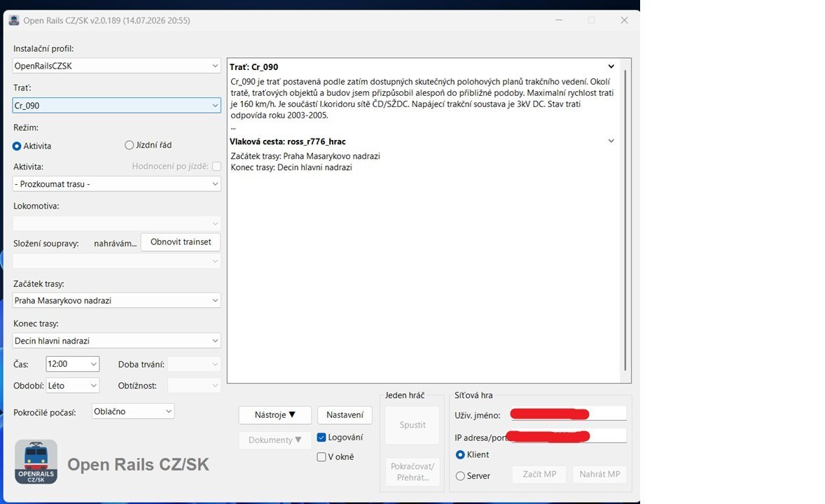The width and height of the screenshot is (825, 504).
Task: Collapse the Vlaková cesta ross_r776_hrac section
Action: (611, 141)
